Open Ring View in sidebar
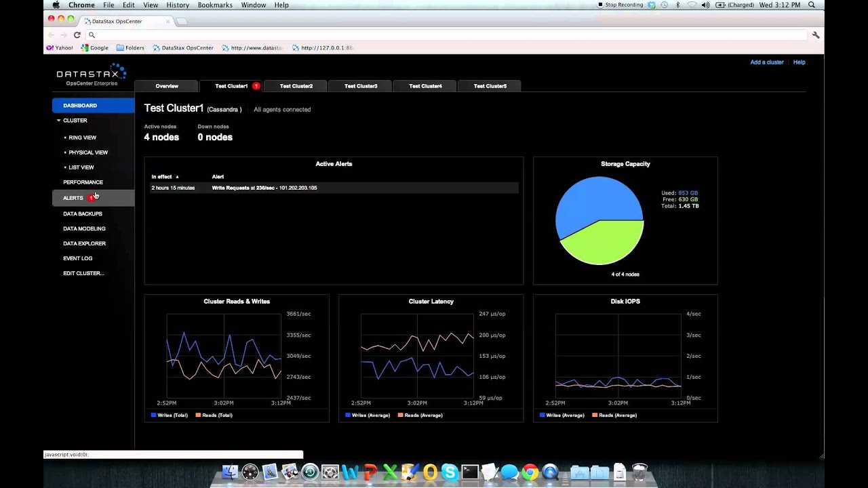 tap(82, 138)
